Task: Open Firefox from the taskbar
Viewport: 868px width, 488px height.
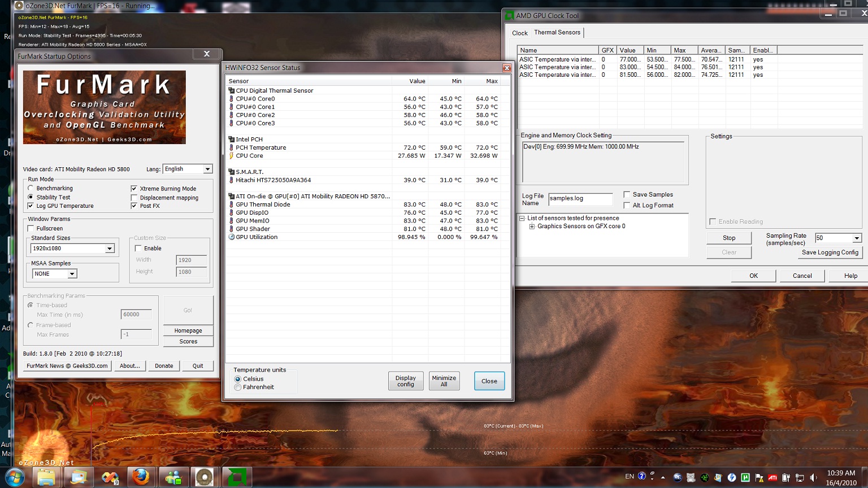Action: (141, 477)
